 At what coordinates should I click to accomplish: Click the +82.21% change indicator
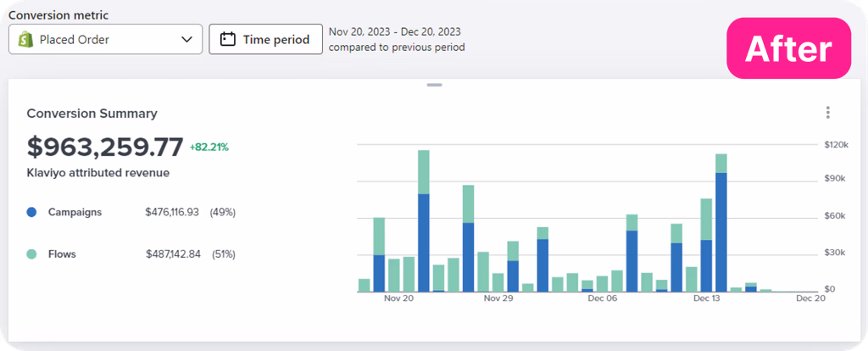(209, 147)
